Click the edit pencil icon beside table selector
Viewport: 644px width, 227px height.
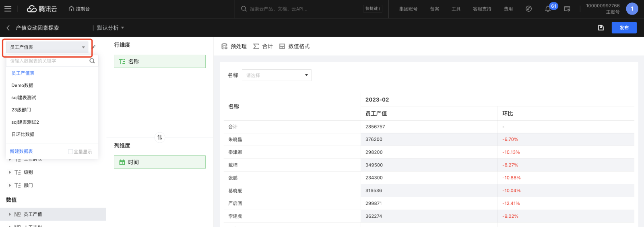click(94, 47)
